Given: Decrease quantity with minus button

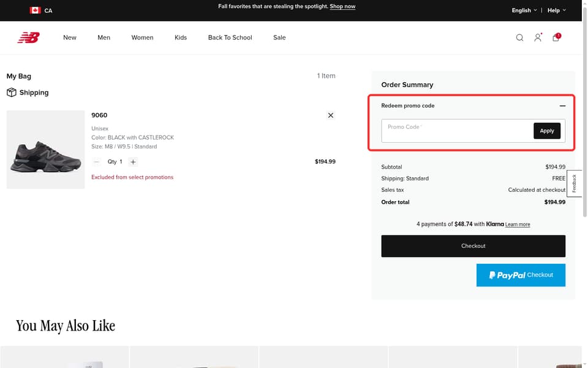Looking at the screenshot, I should tap(96, 162).
